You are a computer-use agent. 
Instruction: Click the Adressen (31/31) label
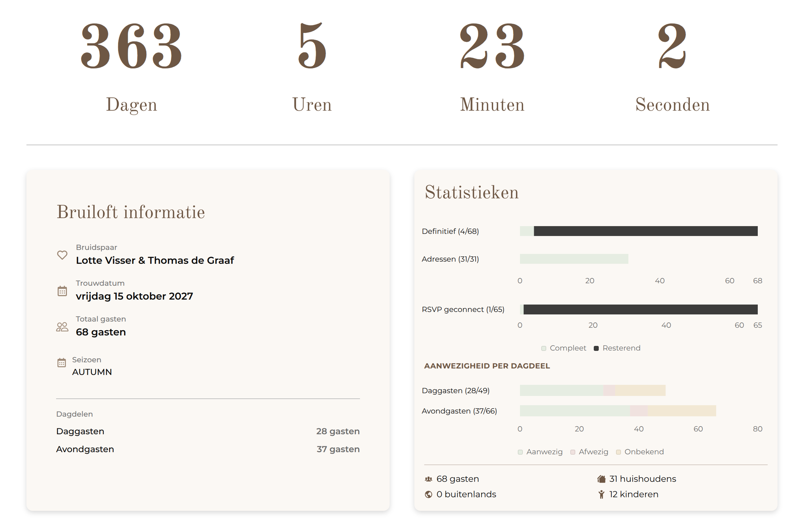click(x=450, y=259)
